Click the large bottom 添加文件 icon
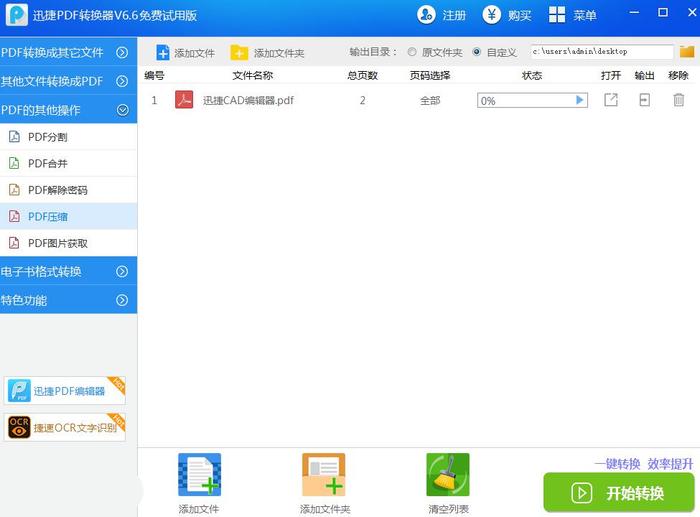The image size is (700, 517). 200,475
